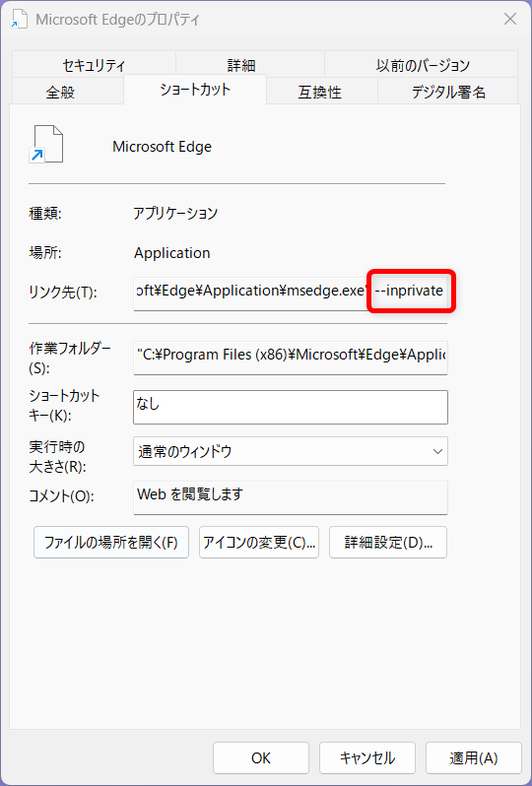Click the ショートカットキー field showing なし
532x786 pixels.
click(x=291, y=408)
